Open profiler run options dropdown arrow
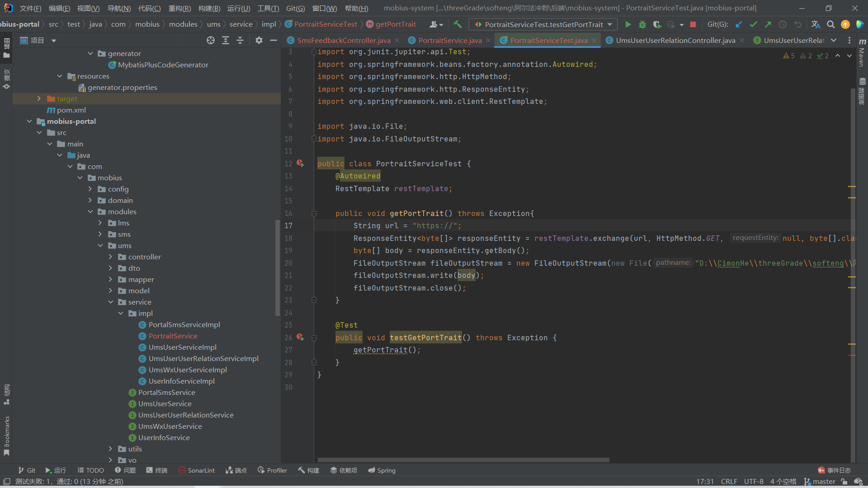This screenshot has height=488, width=868. pos(682,25)
